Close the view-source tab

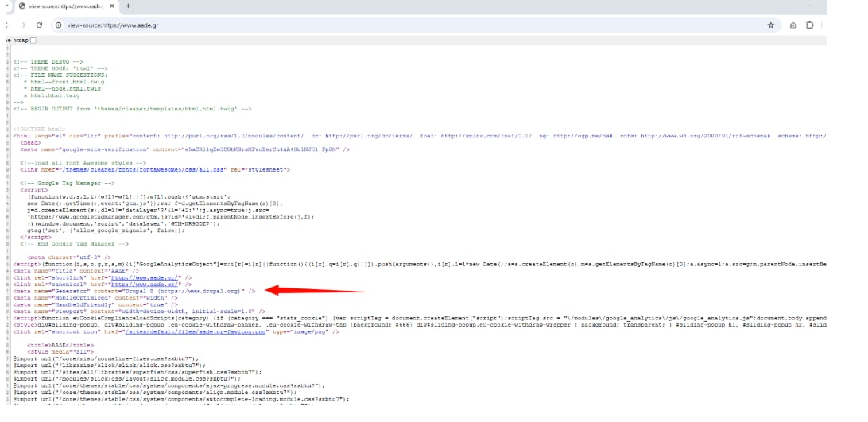click(x=113, y=6)
